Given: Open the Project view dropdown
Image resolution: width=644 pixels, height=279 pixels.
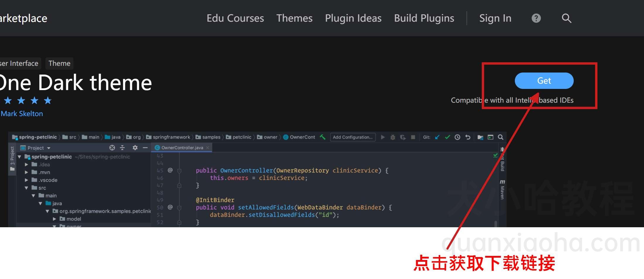Looking at the screenshot, I should coord(35,148).
